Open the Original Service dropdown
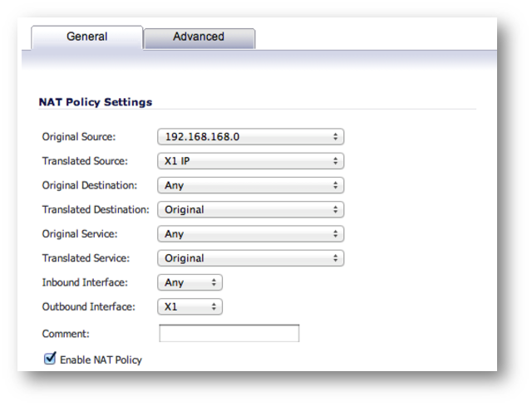This screenshot has width=532, height=406. pos(251,234)
